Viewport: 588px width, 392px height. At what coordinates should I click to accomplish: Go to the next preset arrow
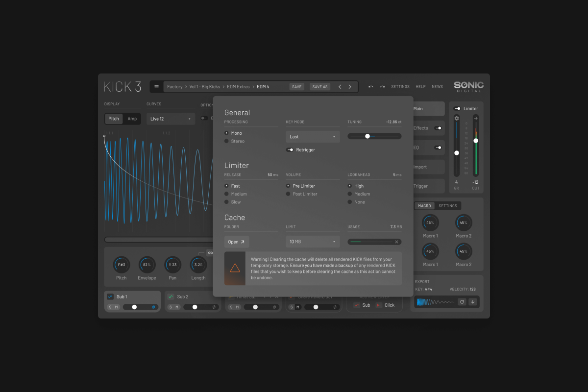point(350,87)
